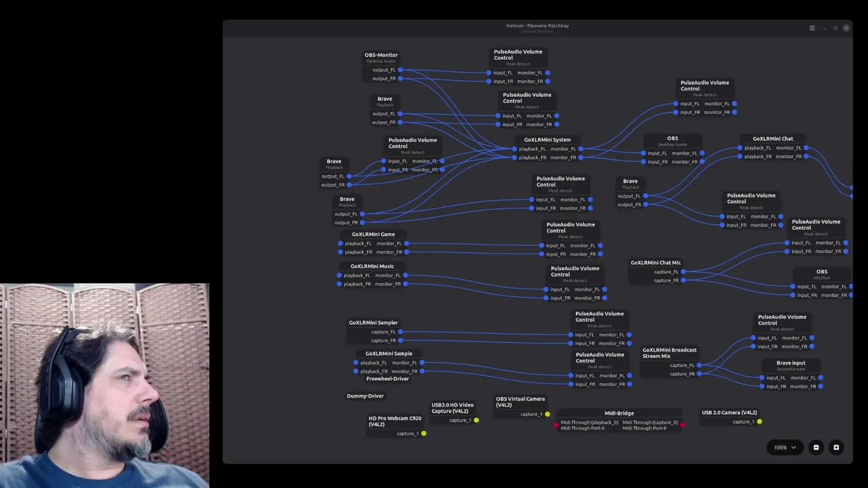Click OBS Virtual Camera yellow capture_1 port
The width and height of the screenshot is (868, 488).
547,414
